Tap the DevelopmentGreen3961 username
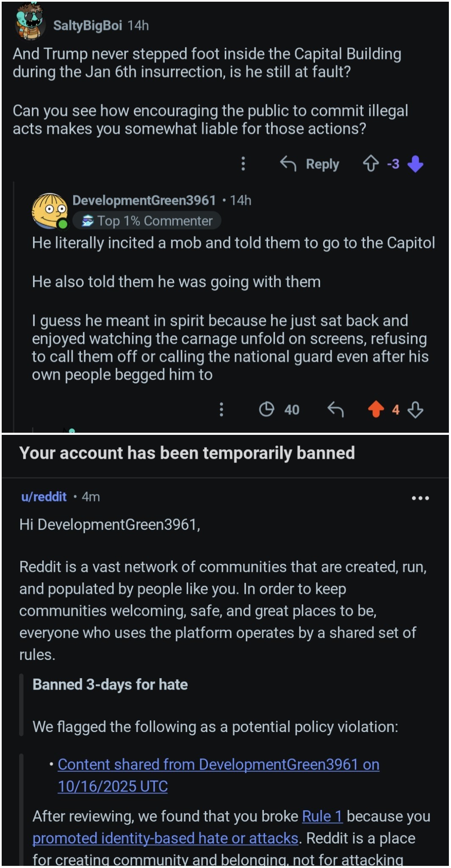This screenshot has height=868, width=451. (144, 200)
